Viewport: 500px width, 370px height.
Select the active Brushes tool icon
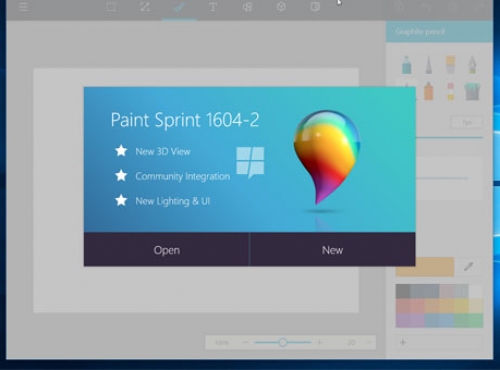[179, 7]
